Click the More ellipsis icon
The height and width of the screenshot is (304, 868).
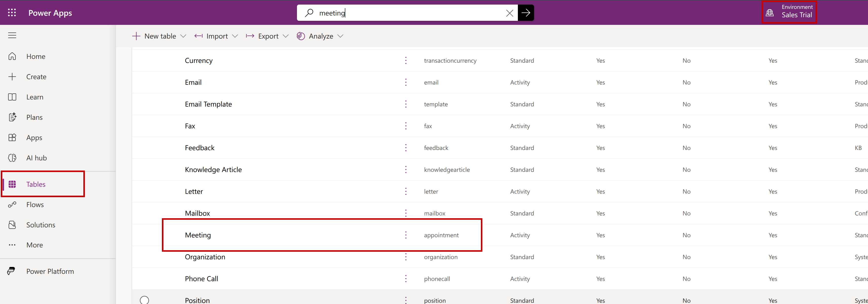(x=12, y=245)
